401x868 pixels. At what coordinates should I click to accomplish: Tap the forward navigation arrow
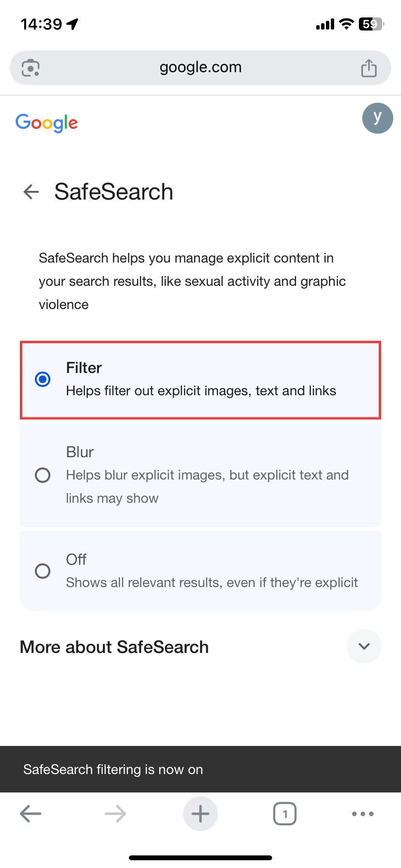tap(115, 814)
